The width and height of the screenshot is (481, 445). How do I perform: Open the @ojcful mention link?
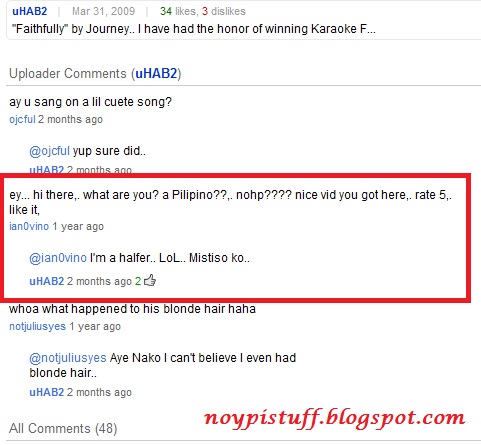[x=49, y=151]
